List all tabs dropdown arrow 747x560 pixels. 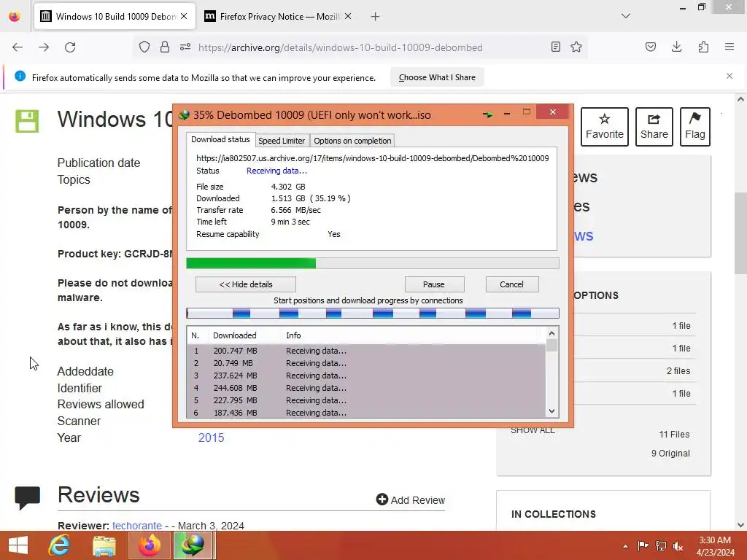coord(626,16)
